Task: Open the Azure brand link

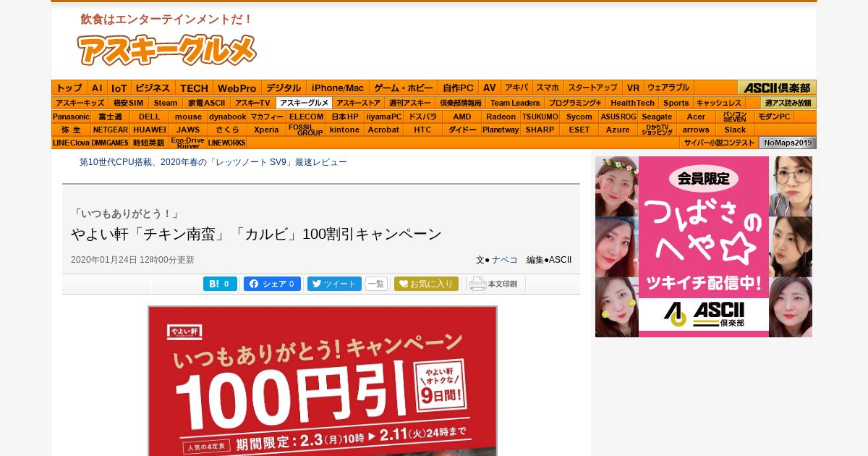Action: [618, 130]
